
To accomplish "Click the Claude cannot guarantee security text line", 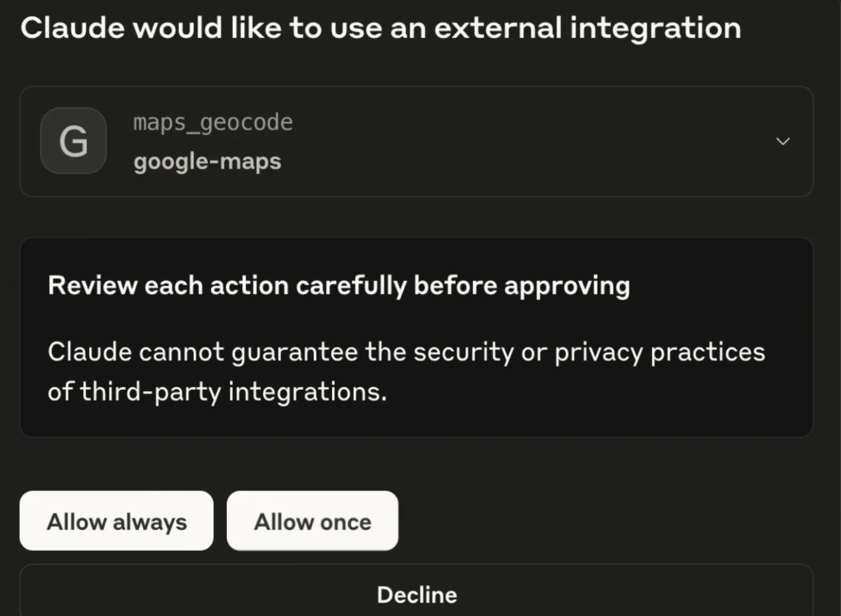I will point(406,352).
